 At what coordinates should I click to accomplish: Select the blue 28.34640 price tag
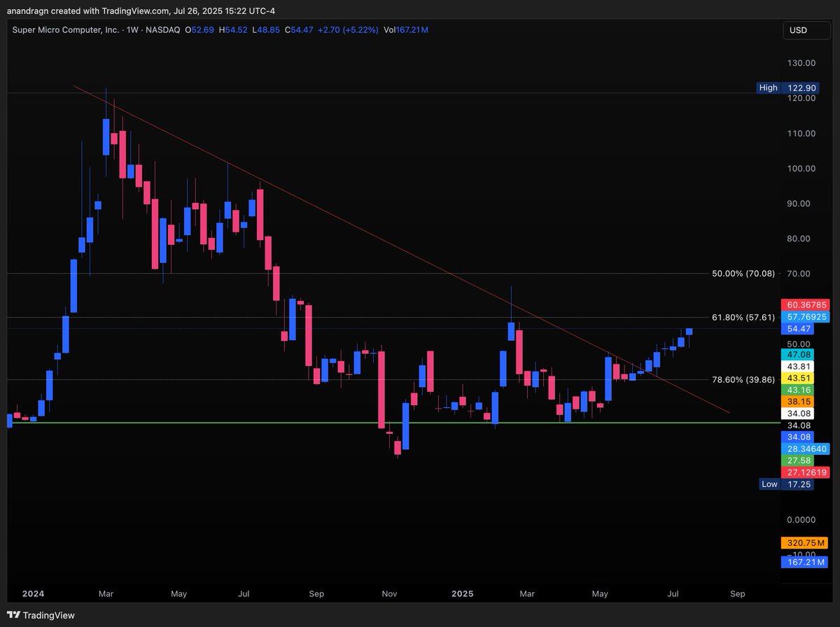[804, 449]
